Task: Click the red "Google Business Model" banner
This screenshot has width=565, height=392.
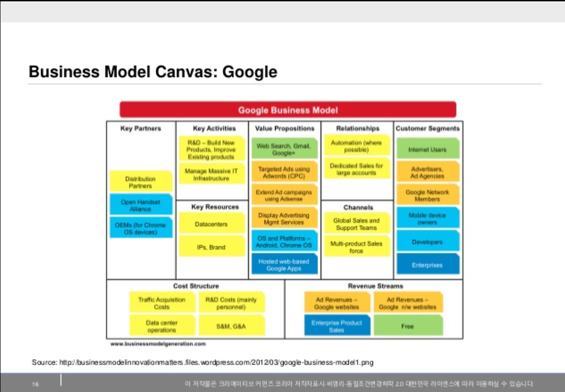Action: [x=288, y=109]
